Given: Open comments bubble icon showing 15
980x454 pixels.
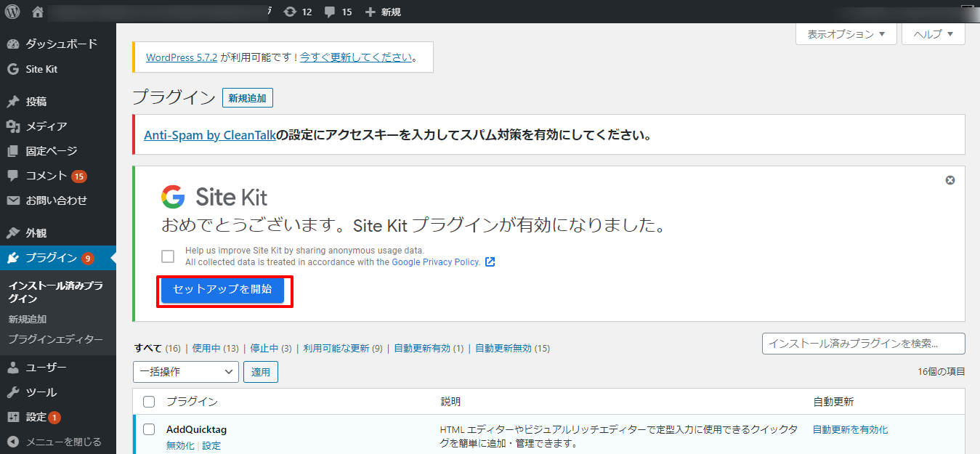Looking at the screenshot, I should pos(330,12).
